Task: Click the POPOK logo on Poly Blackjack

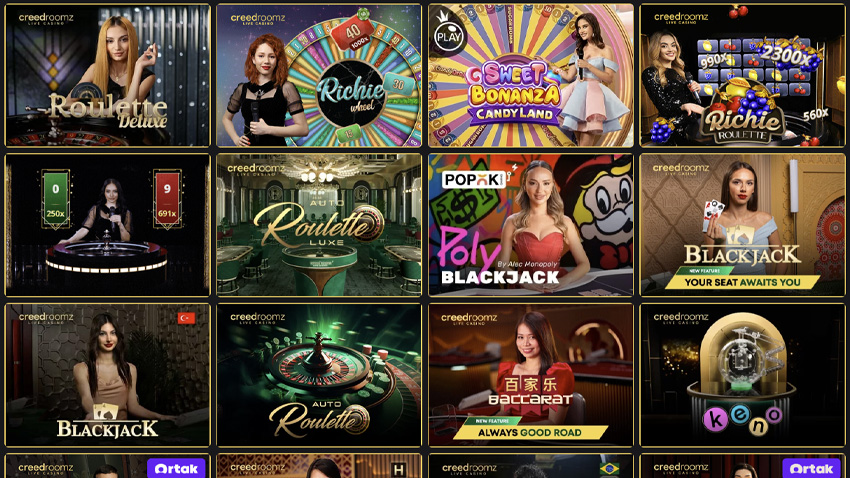Action: pos(474,179)
